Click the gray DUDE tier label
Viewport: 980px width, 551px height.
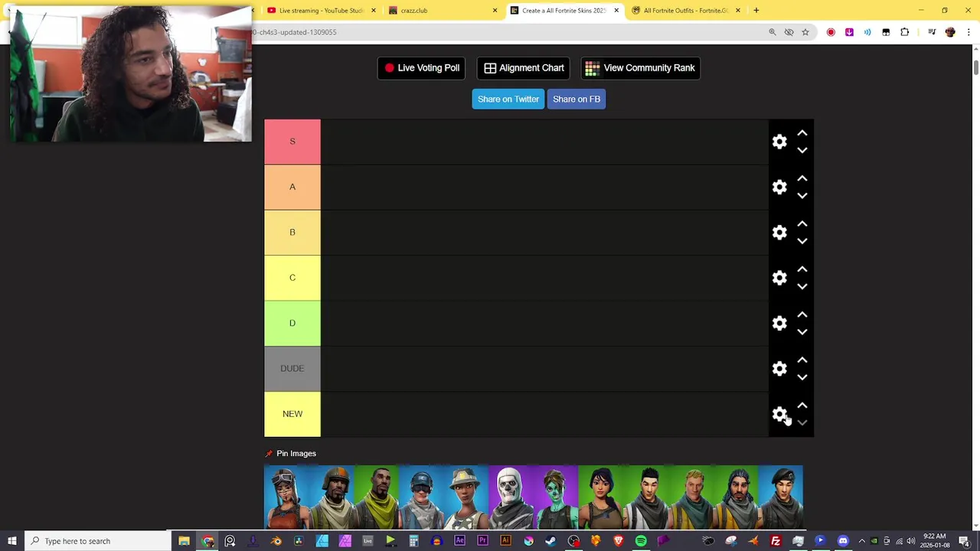point(292,369)
